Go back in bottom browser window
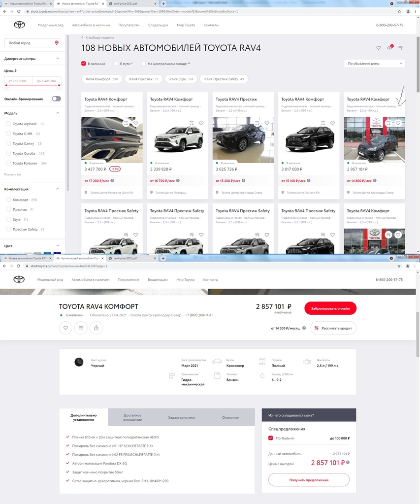 (4, 266)
